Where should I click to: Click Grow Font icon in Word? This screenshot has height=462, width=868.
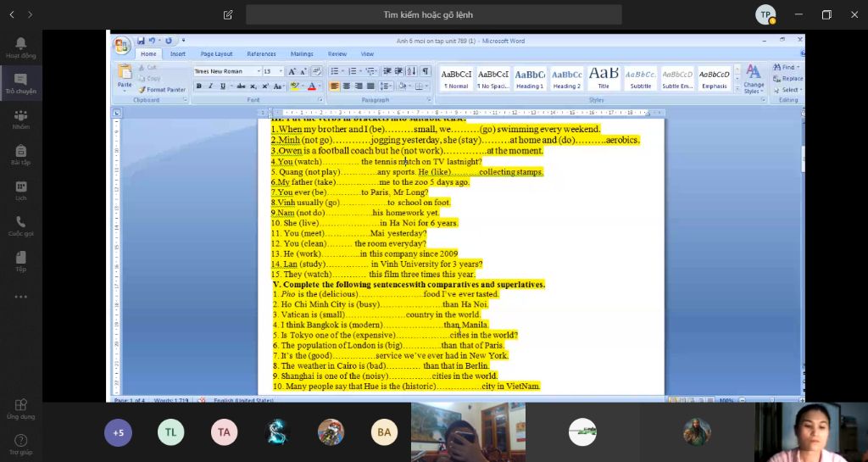[292, 71]
